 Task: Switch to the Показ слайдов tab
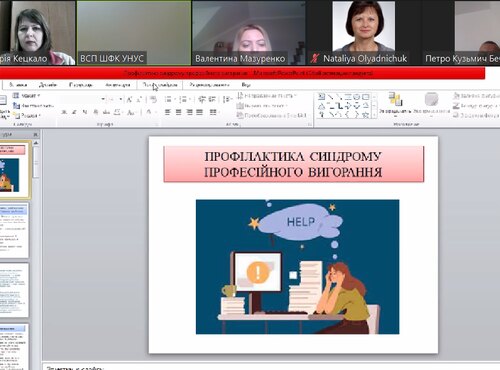tap(160, 85)
